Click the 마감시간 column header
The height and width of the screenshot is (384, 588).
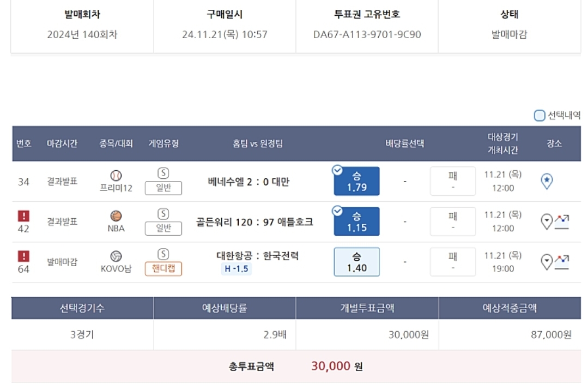click(x=62, y=144)
